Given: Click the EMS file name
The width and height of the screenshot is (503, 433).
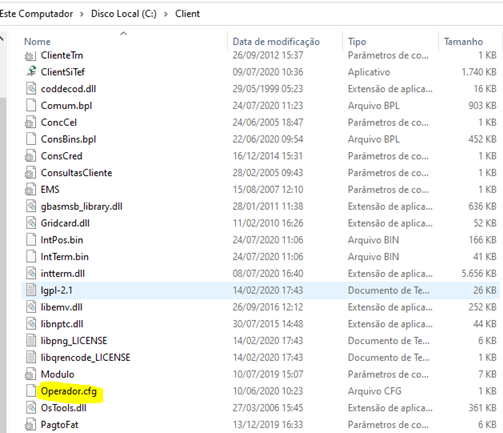Looking at the screenshot, I should pos(50,190).
